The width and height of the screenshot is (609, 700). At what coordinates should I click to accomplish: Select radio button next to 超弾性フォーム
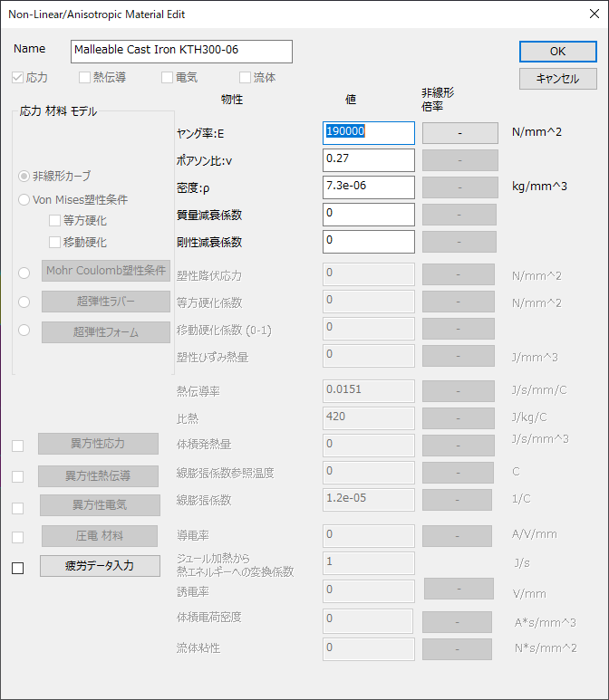[x=24, y=330]
